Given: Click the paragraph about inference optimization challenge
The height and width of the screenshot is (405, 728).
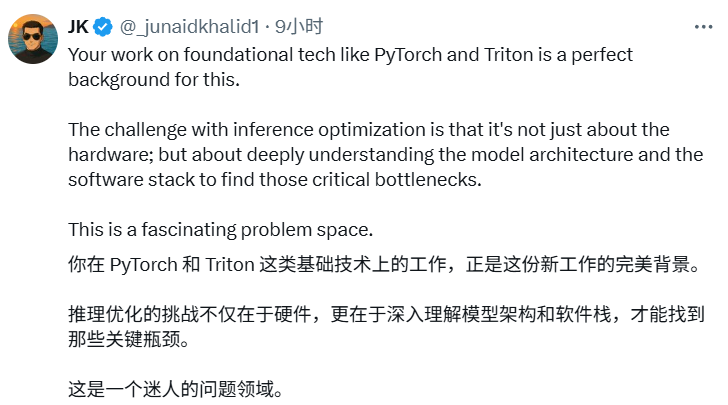Looking at the screenshot, I should click(x=380, y=155).
